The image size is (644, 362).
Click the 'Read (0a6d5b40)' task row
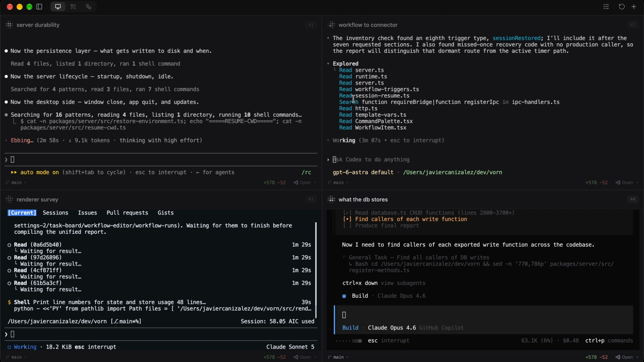click(x=160, y=245)
